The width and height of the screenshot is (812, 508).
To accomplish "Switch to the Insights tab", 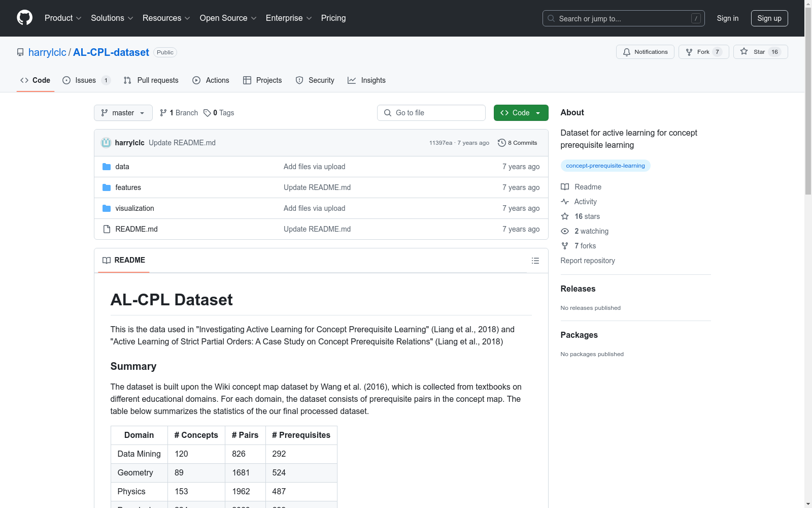I will click(x=367, y=80).
